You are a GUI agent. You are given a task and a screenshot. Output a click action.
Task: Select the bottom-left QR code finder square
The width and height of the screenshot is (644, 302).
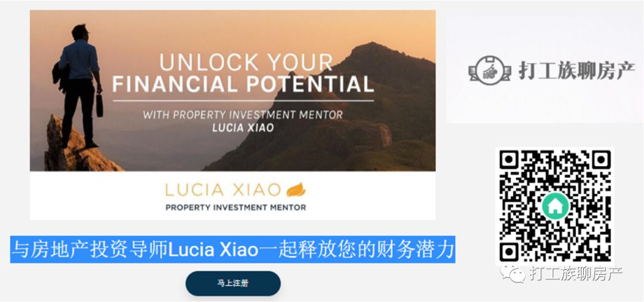[x=510, y=251]
